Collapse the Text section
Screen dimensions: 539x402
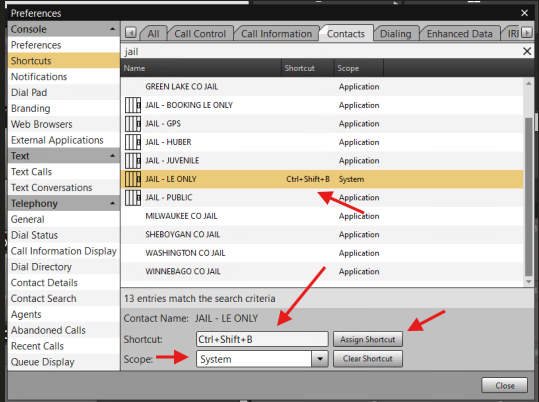112,156
